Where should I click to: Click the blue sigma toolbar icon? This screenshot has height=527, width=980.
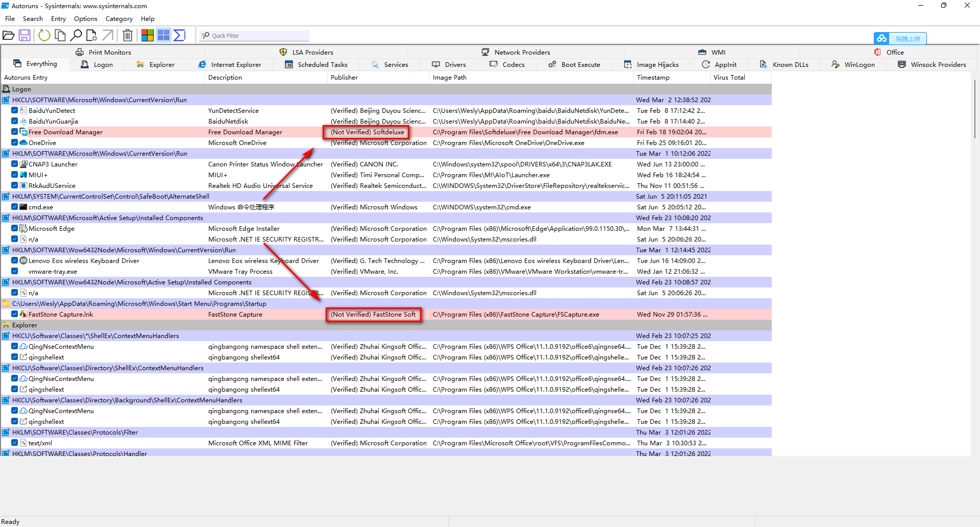pyautogui.click(x=180, y=35)
